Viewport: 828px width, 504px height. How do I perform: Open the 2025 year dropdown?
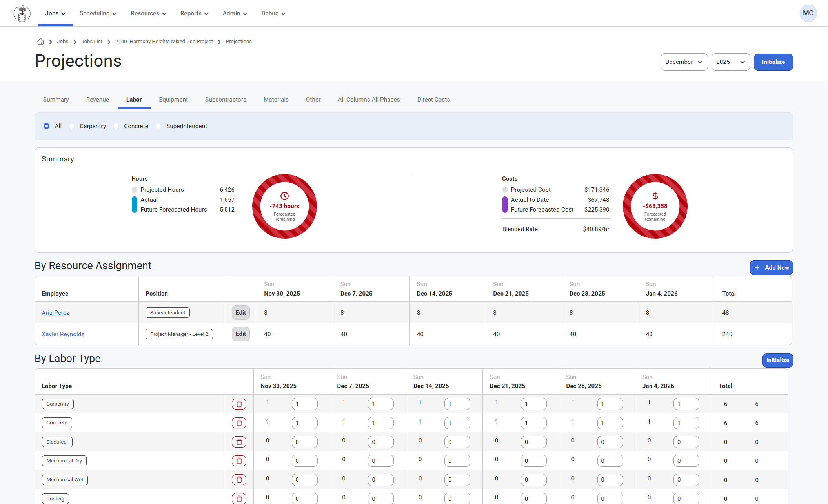tap(730, 62)
